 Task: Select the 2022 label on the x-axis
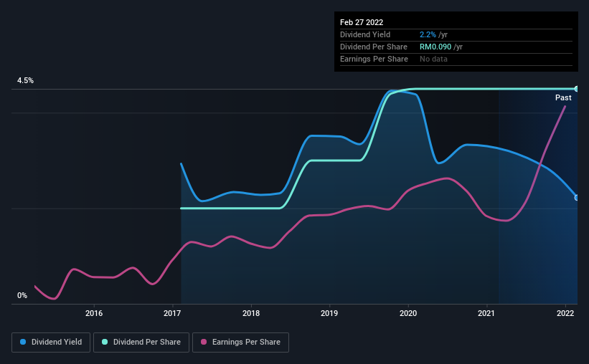point(565,313)
